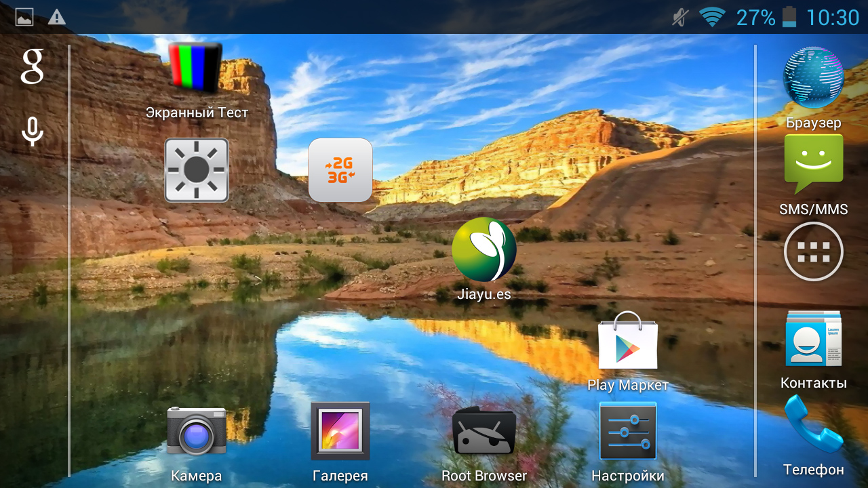868x488 pixels.
Task: Tap the muted sound status icon
Action: (x=680, y=18)
